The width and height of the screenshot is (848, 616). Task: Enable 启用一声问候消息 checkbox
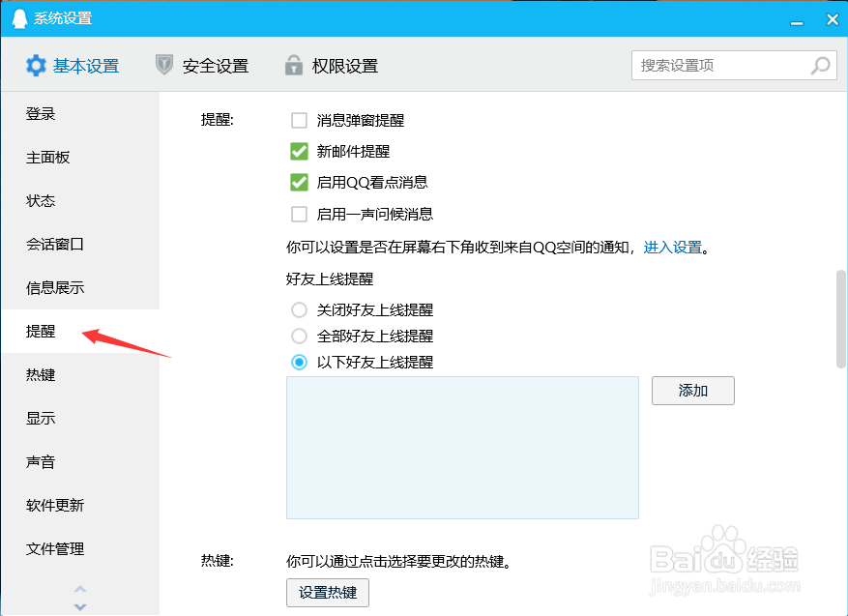[x=299, y=214]
